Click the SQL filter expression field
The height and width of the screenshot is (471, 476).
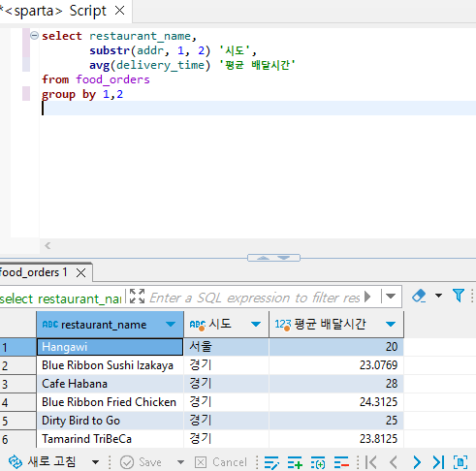[255, 298]
